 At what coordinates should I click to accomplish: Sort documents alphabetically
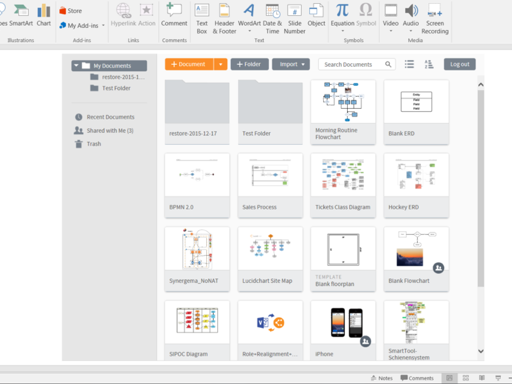pyautogui.click(x=429, y=64)
